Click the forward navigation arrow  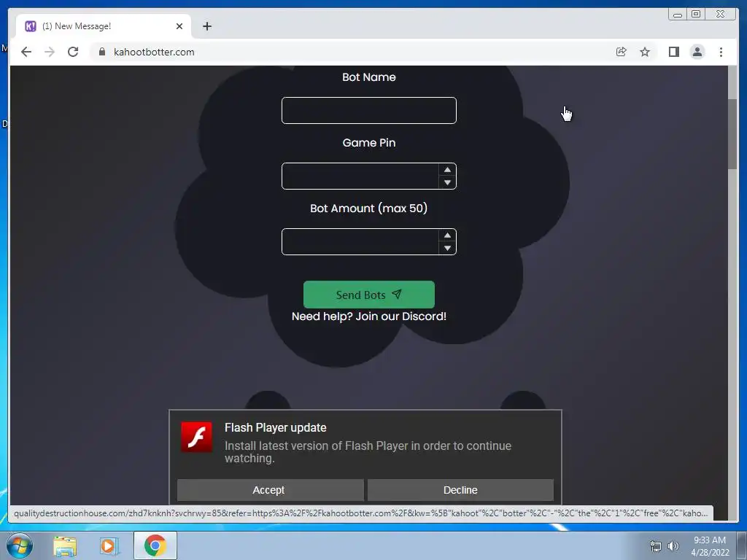pyautogui.click(x=50, y=52)
